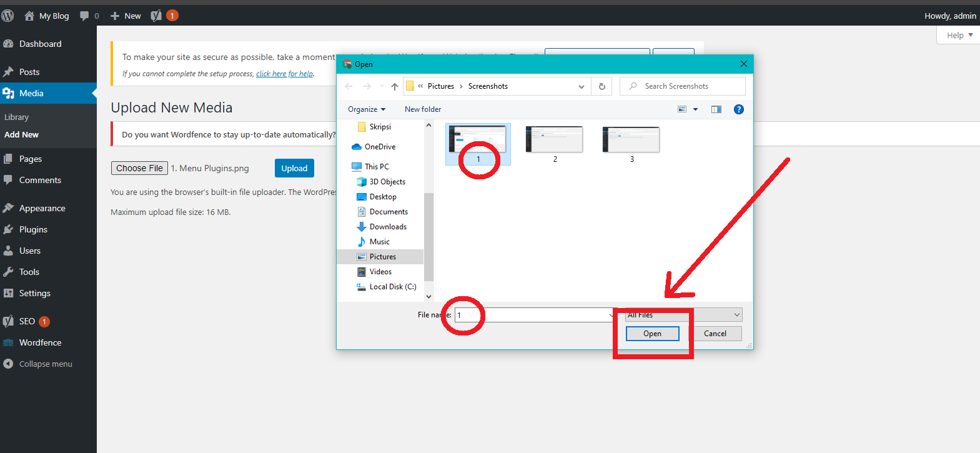Click Dashboard gauge icon in sidebar
Screen dimensions: 980x453
coord(8,44)
